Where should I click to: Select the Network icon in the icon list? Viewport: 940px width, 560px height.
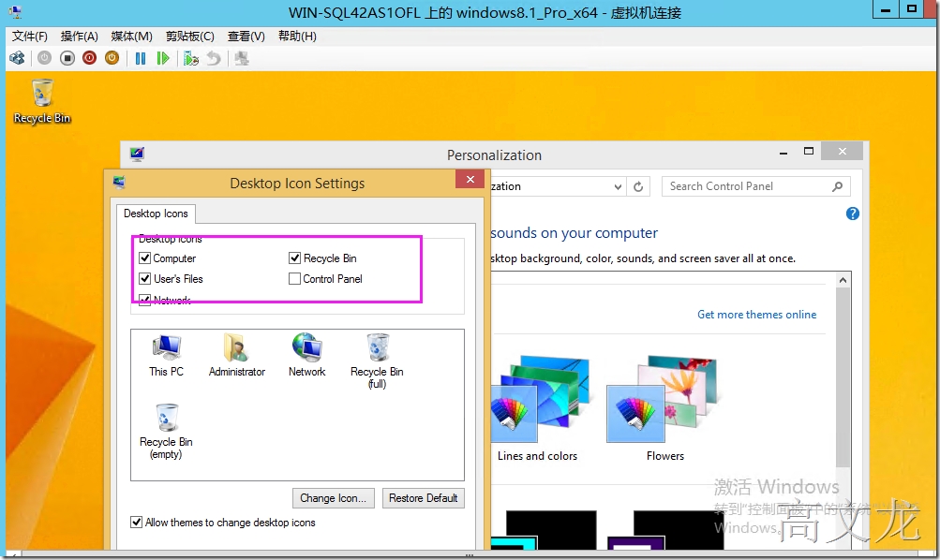[307, 355]
